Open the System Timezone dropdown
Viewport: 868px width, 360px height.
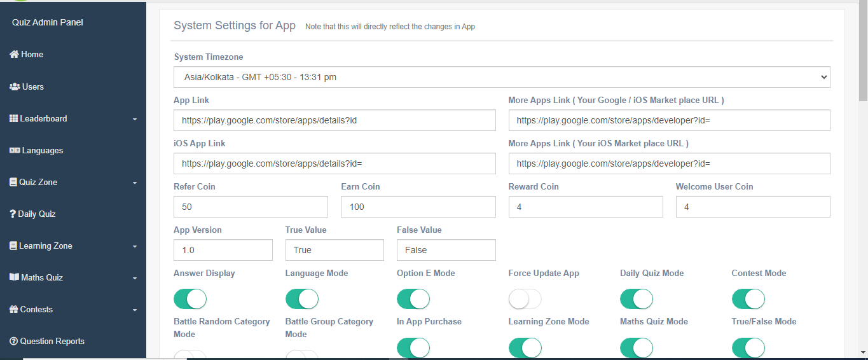click(502, 77)
